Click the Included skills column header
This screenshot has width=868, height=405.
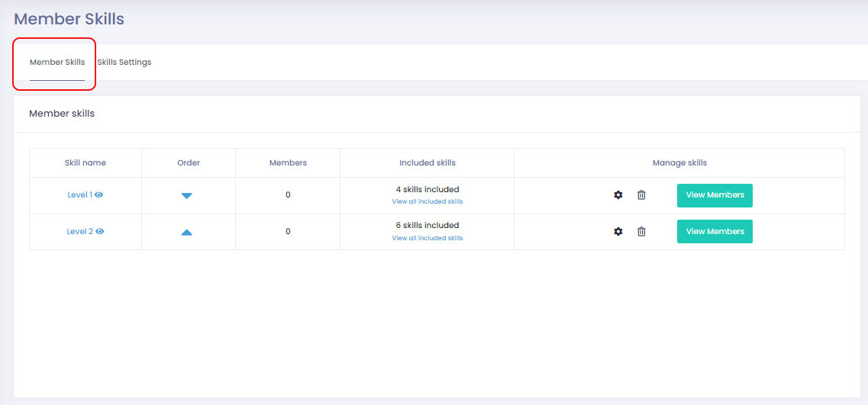click(x=428, y=163)
